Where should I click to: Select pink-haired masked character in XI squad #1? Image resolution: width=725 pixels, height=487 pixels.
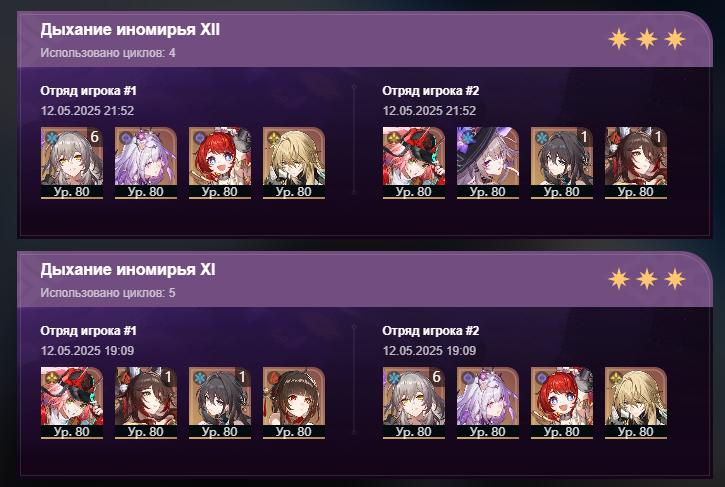click(72, 403)
